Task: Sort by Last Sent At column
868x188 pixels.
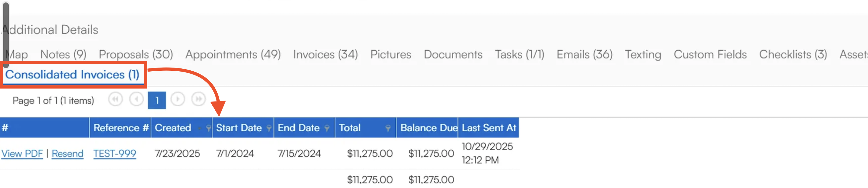Action: 488,128
